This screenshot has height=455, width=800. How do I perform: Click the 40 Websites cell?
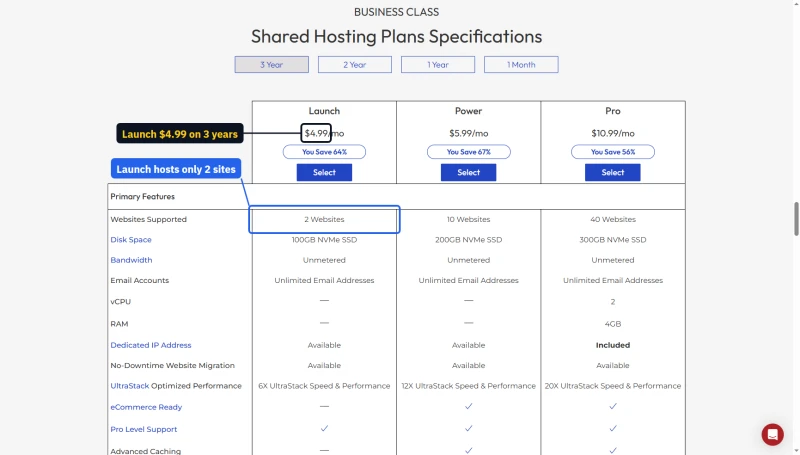coord(613,219)
